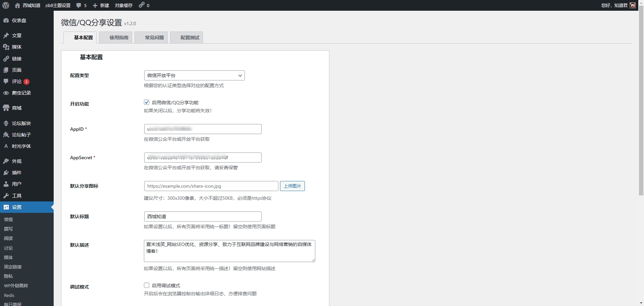Switch to the 使用指南 tab
The height and width of the screenshot is (306, 644).
click(118, 38)
